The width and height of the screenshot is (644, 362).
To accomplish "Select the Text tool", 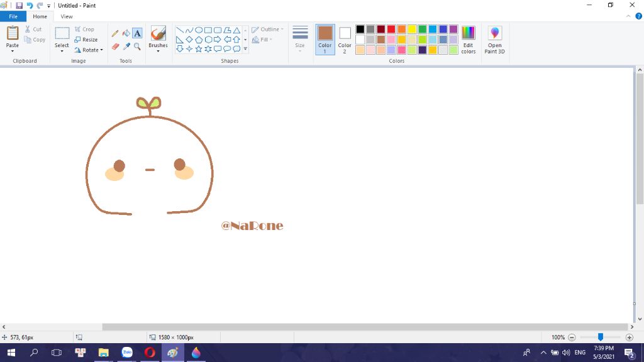I will coord(137,33).
